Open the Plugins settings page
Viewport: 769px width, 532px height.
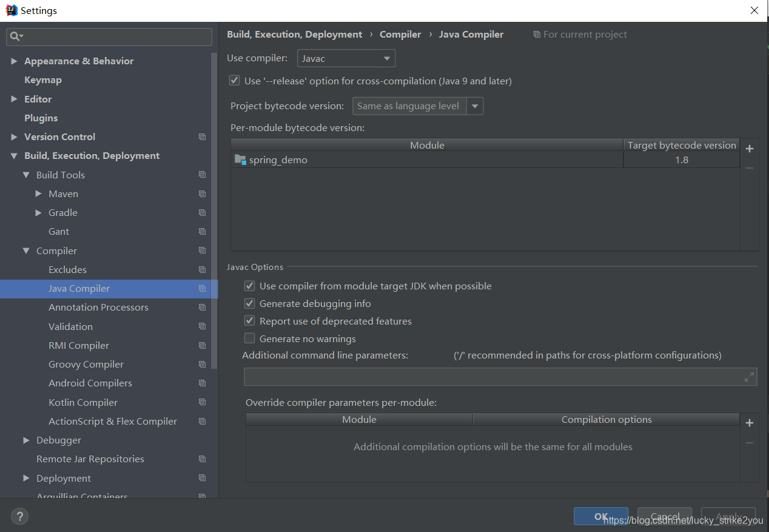coord(41,118)
